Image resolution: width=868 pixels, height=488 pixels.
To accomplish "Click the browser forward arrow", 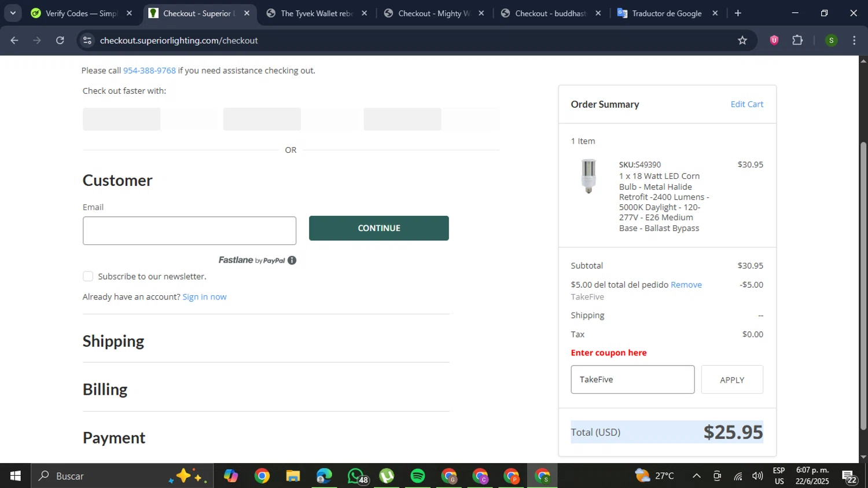I will click(37, 41).
